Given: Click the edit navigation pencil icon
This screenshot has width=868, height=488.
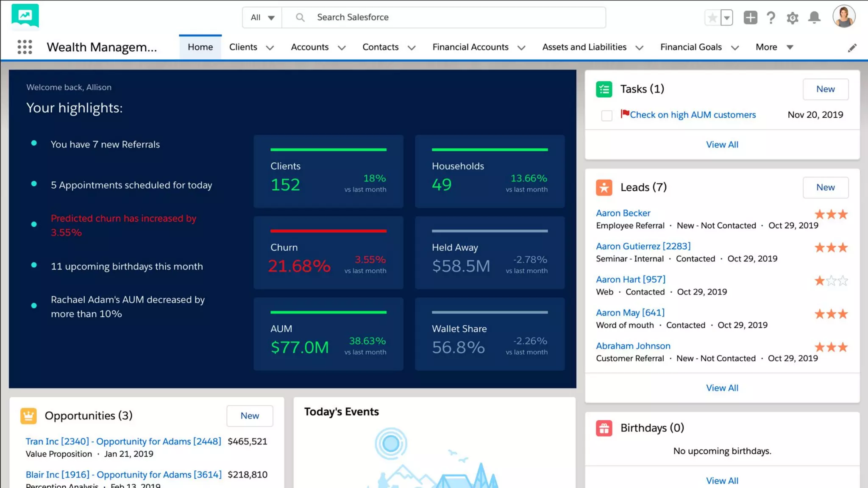Looking at the screenshot, I should [x=852, y=48].
